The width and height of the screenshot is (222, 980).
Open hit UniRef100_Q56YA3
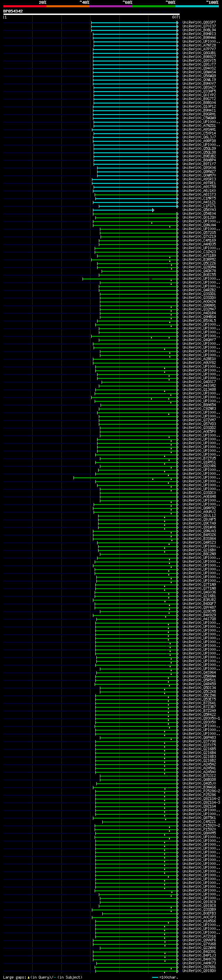(x=199, y=210)
